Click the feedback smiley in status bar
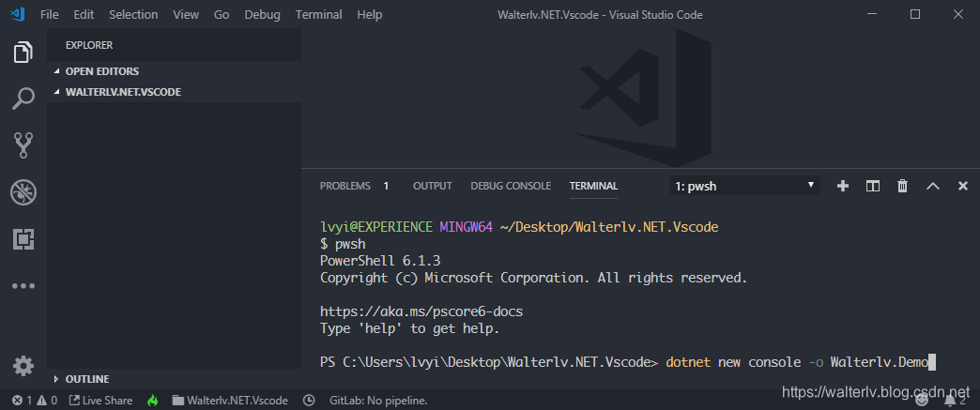This screenshot has height=410, width=980. click(923, 401)
